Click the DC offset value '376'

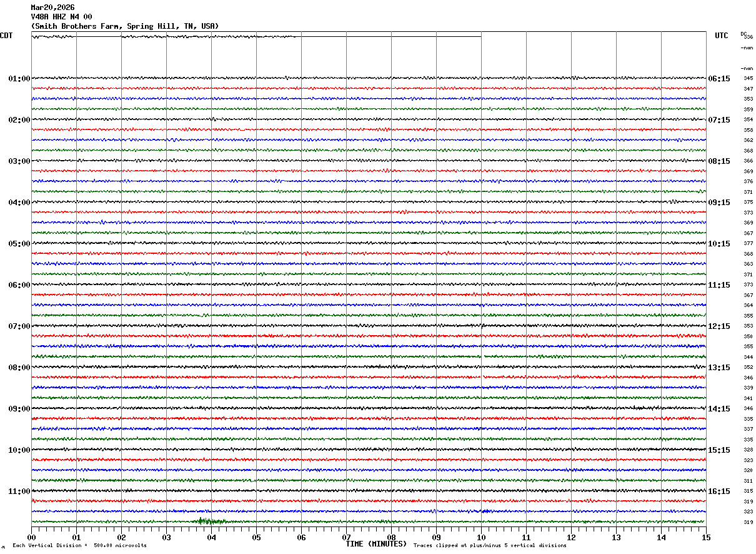pyautogui.click(x=748, y=182)
